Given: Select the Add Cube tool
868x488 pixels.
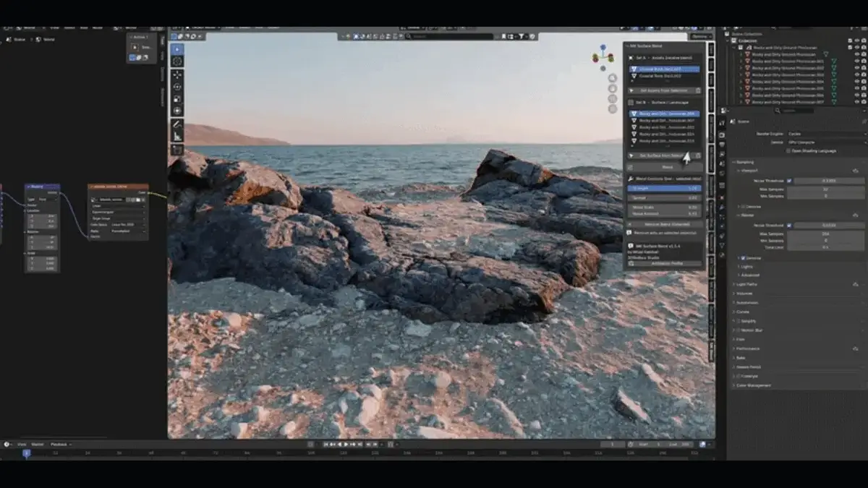Looking at the screenshot, I should click(x=177, y=150).
